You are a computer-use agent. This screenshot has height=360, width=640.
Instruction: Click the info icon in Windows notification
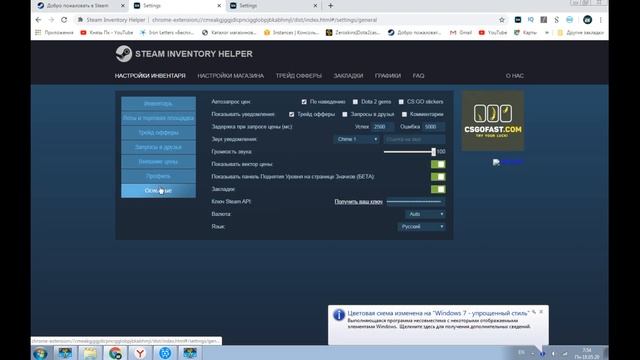point(339,315)
